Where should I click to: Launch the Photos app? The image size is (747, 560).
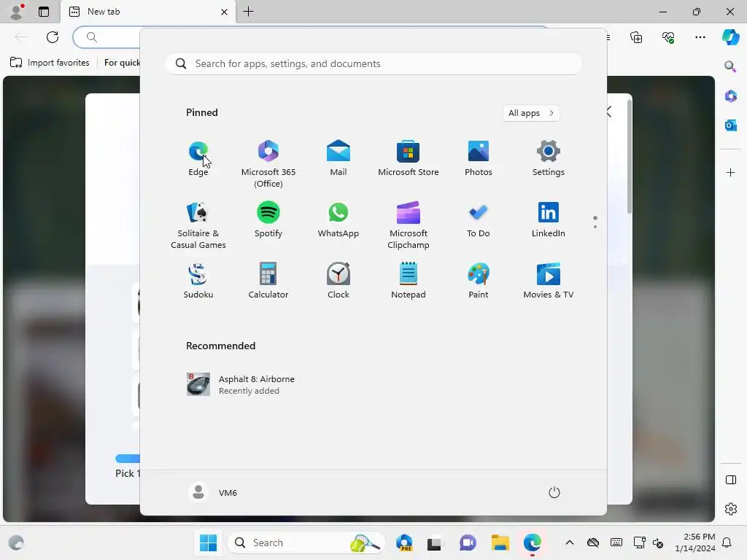479,159
